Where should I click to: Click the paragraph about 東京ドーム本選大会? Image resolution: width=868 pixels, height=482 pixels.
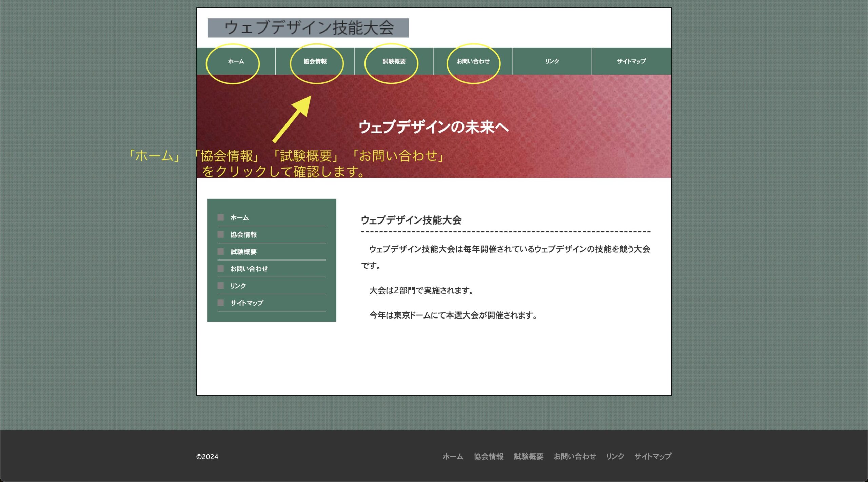(453, 315)
